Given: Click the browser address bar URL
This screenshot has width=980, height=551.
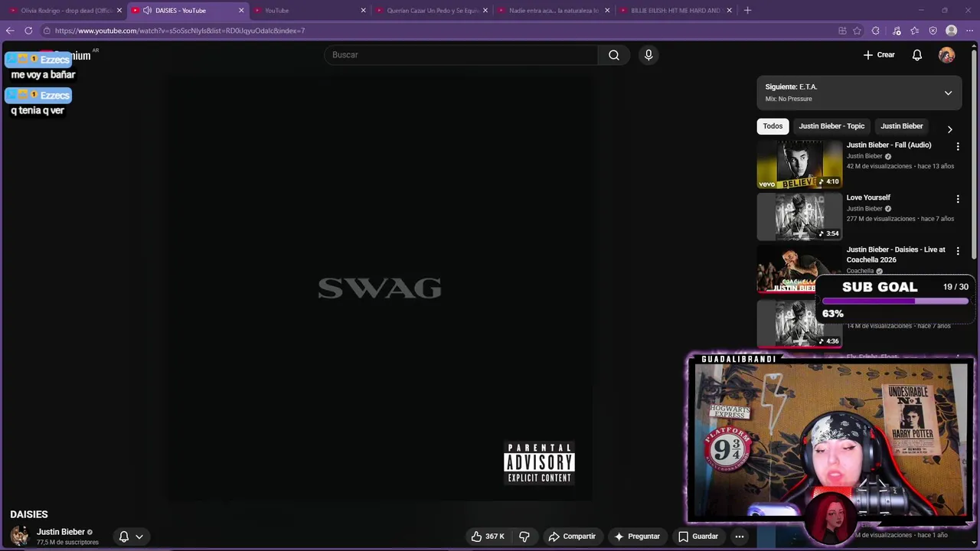Looking at the screenshot, I should (180, 31).
